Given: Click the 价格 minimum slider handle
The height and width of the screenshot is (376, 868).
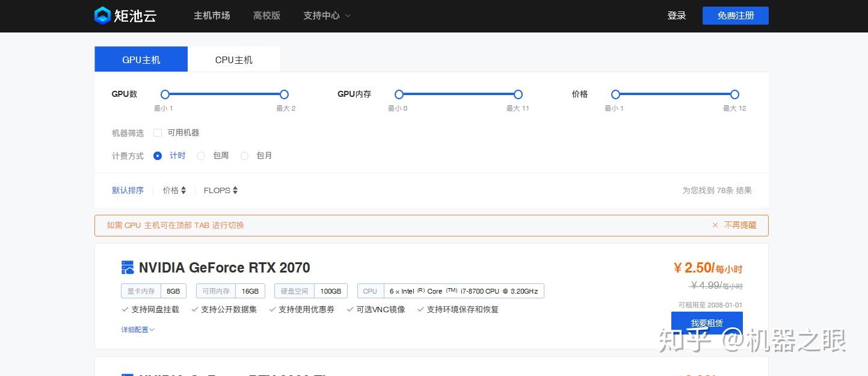Looking at the screenshot, I should pyautogui.click(x=615, y=94).
